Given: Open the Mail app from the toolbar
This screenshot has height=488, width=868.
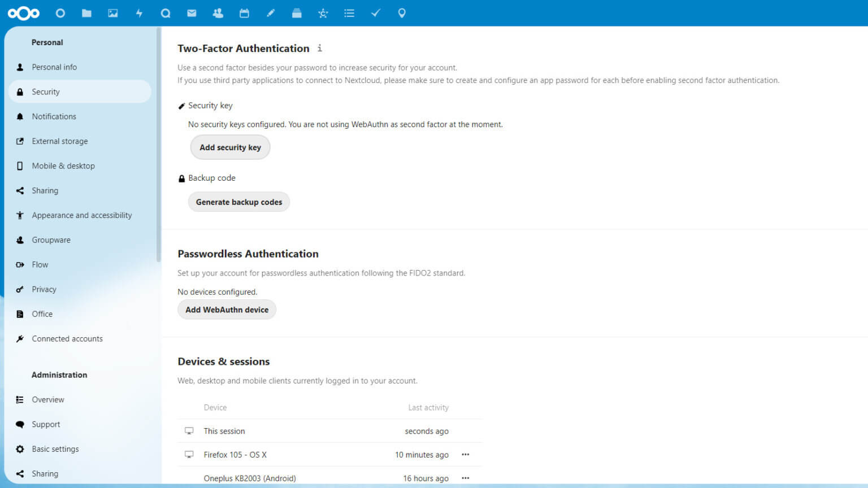Looking at the screenshot, I should coord(192,12).
